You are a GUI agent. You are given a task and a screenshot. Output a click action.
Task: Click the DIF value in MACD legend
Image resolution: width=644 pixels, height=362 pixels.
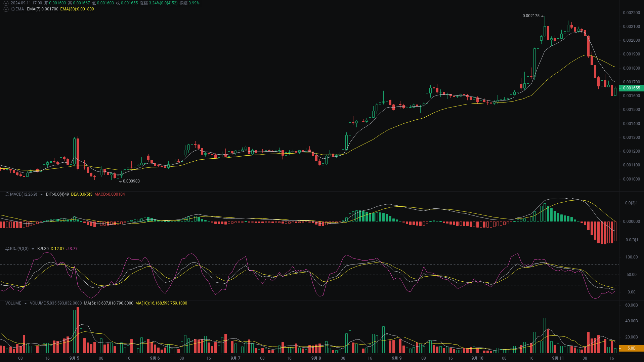(x=57, y=194)
